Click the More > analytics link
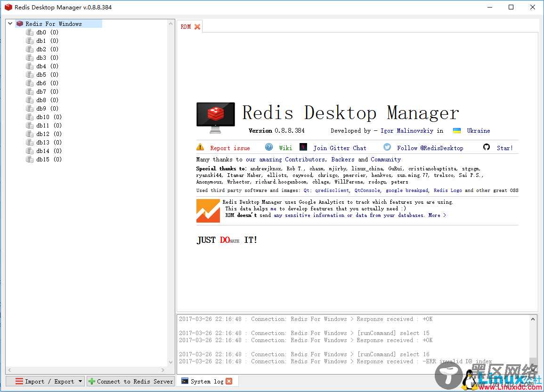This screenshot has height=392, width=544. point(437,215)
